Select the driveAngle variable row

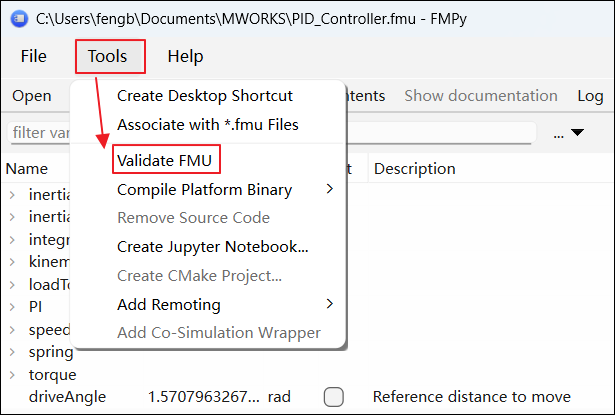[x=67, y=397]
